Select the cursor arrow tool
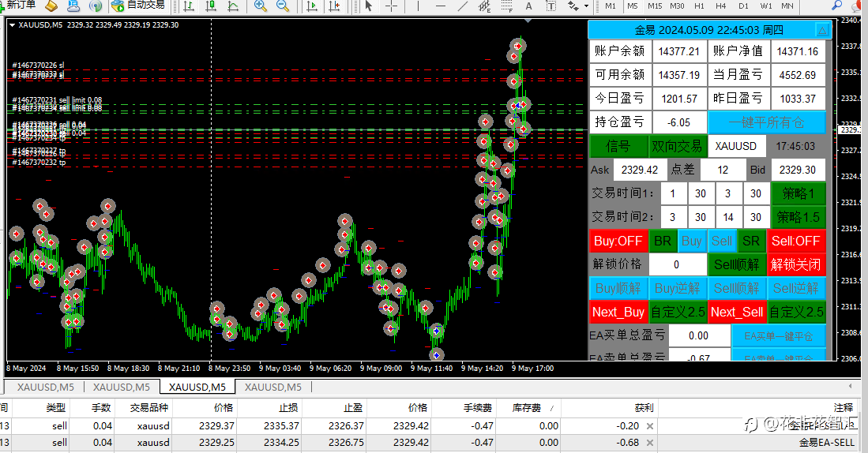 [369, 6]
